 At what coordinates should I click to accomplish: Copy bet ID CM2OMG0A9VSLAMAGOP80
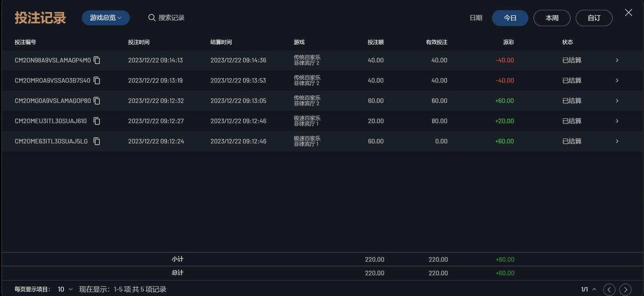coord(97,101)
